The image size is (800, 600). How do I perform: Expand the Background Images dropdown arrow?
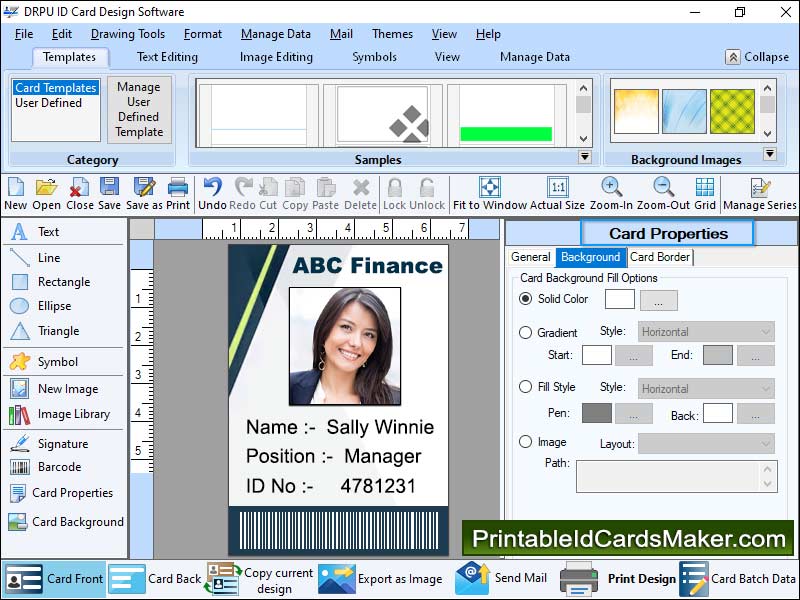769,154
